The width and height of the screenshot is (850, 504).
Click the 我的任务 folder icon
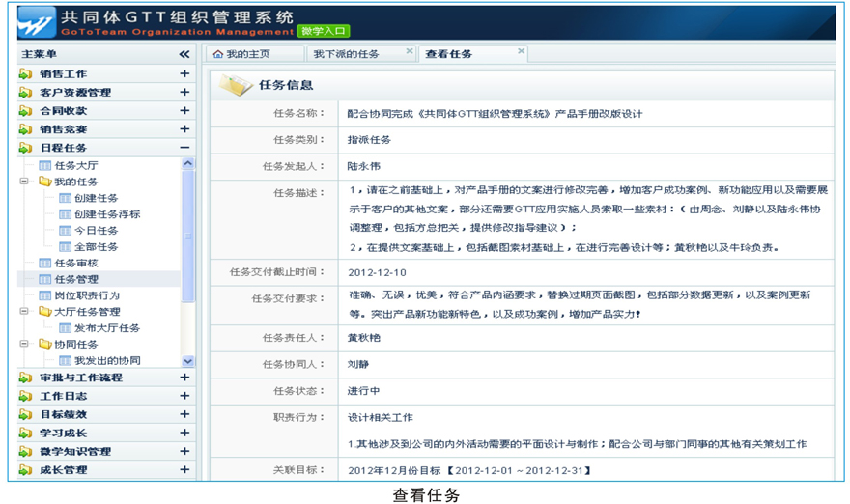click(x=44, y=182)
